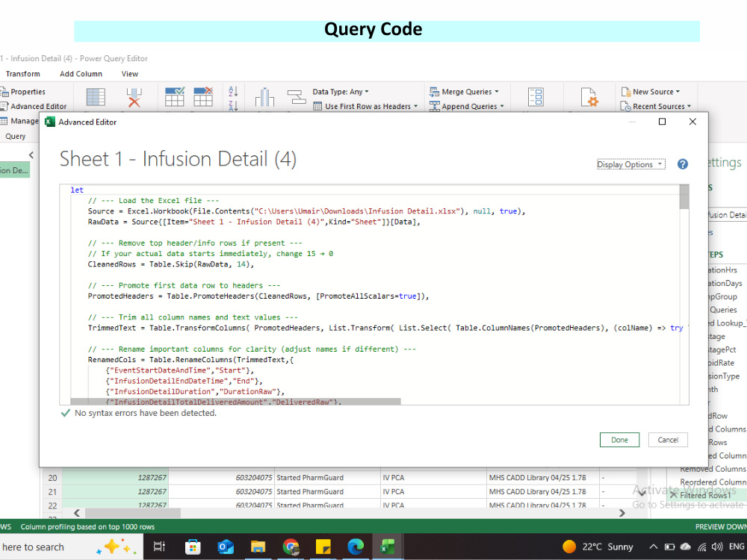Expand Use First Row as Headers dropdown
Viewport: 747px width, 560px height.
[365, 107]
